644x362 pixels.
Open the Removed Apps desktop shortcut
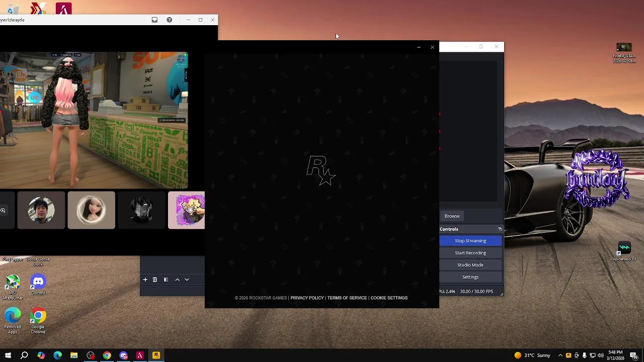[x=13, y=321]
